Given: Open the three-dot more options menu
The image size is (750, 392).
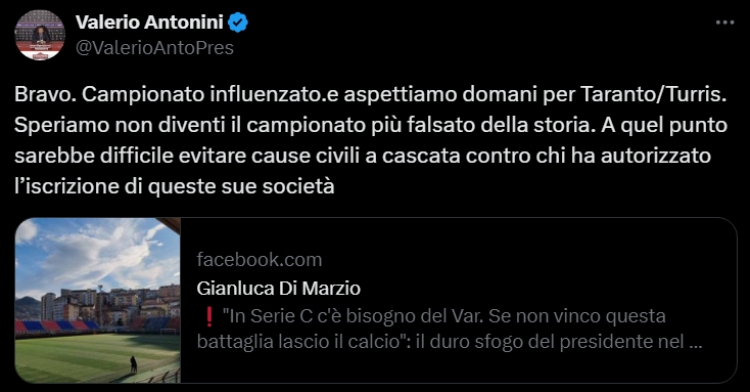Looking at the screenshot, I should 725,22.
